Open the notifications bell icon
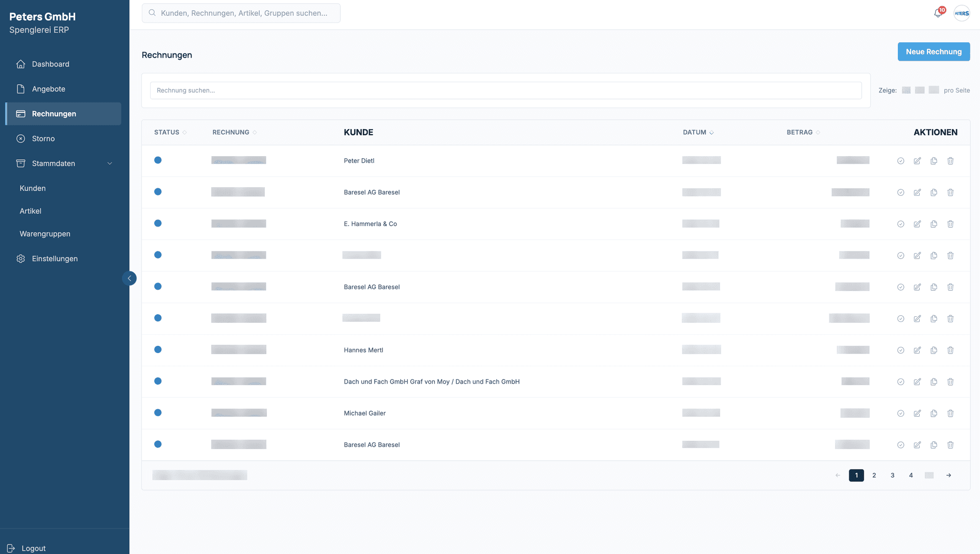Image resolution: width=980 pixels, height=554 pixels. [938, 13]
